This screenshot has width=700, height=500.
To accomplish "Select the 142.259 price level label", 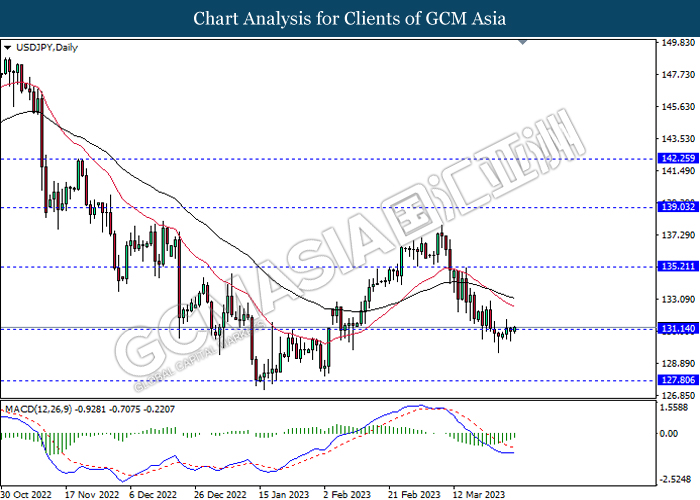I will point(678,158).
